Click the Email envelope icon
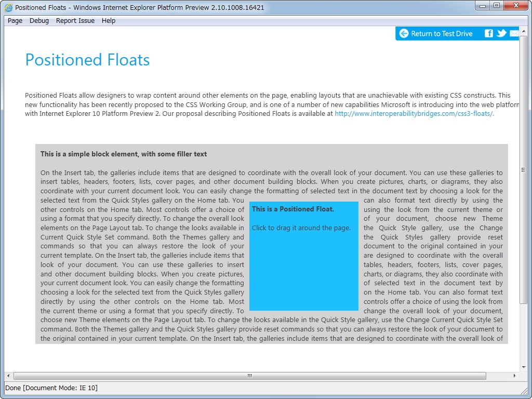The width and height of the screenshot is (532, 399). 513,33
